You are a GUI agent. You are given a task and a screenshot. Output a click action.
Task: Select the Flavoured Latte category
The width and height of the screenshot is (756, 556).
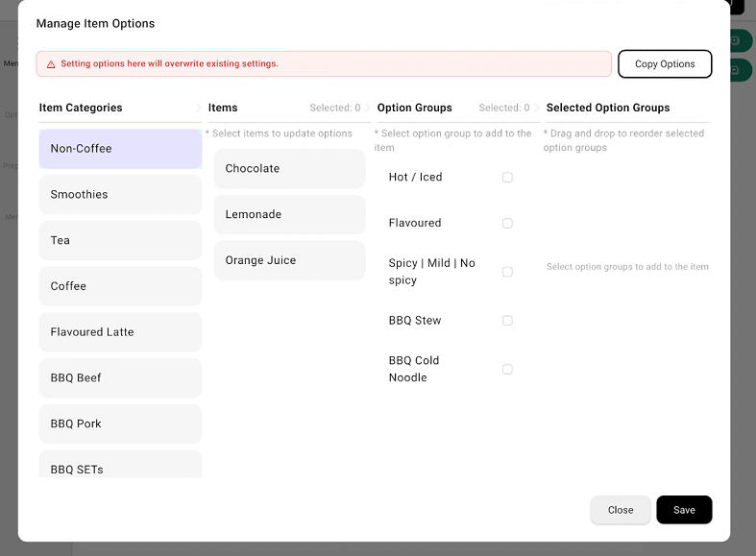click(x=120, y=332)
